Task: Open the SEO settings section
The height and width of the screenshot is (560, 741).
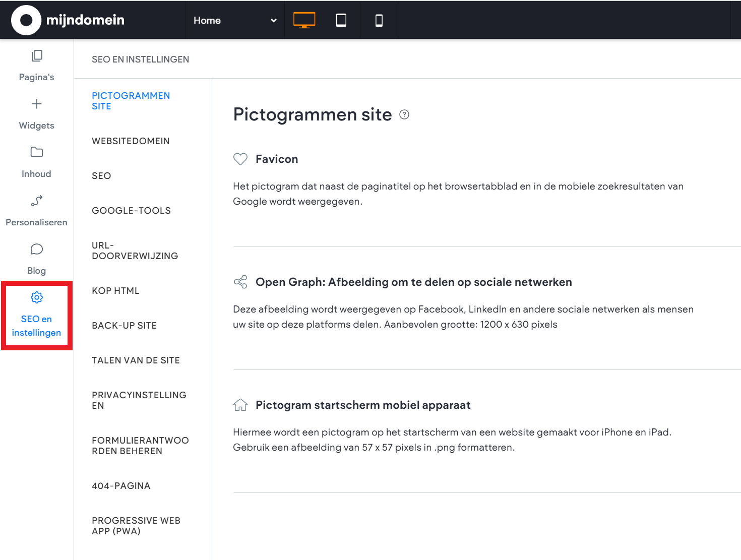Action: click(101, 176)
